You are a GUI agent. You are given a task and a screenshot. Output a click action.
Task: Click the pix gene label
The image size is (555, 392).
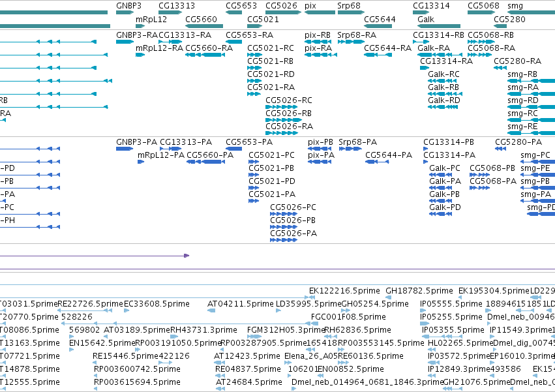coord(310,6)
